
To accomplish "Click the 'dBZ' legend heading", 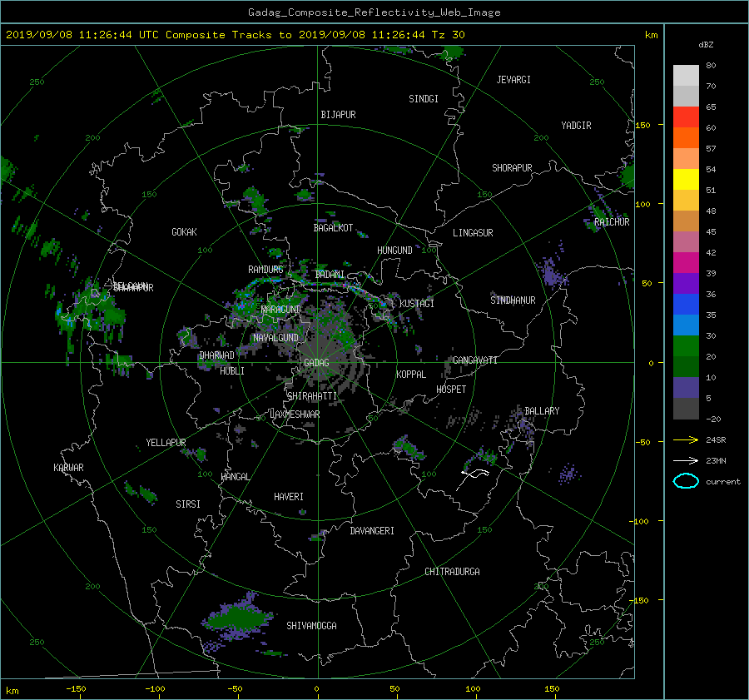I will pyautogui.click(x=706, y=45).
